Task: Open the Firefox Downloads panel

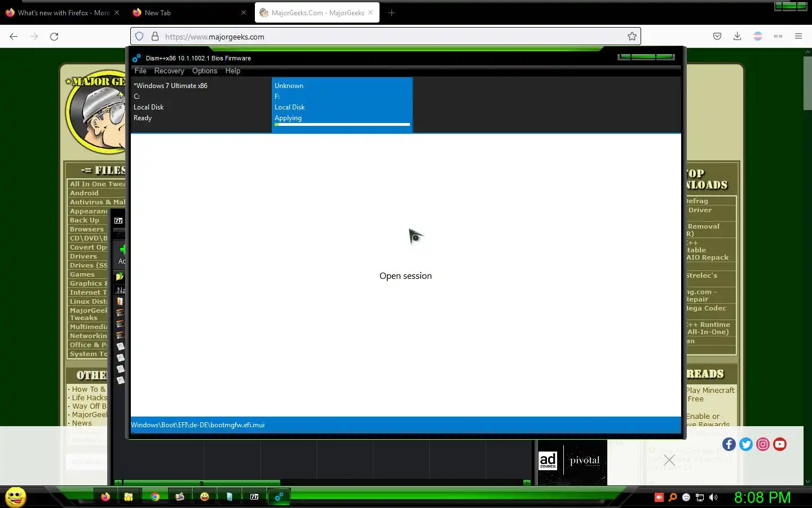Action: pyautogui.click(x=737, y=36)
